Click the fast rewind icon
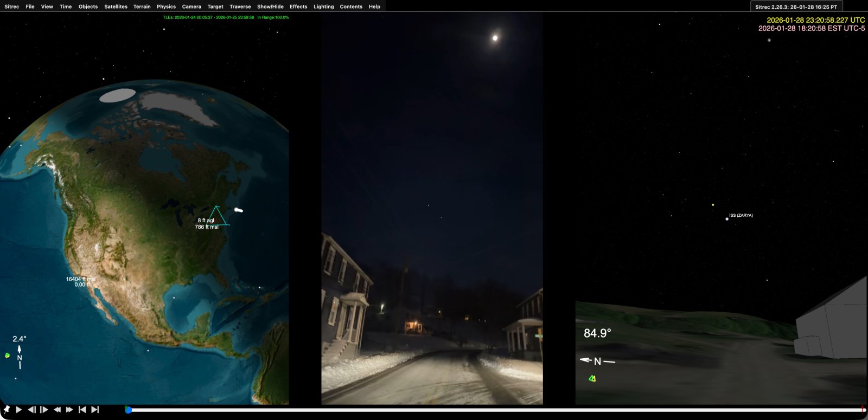868x420 pixels. [x=57, y=410]
